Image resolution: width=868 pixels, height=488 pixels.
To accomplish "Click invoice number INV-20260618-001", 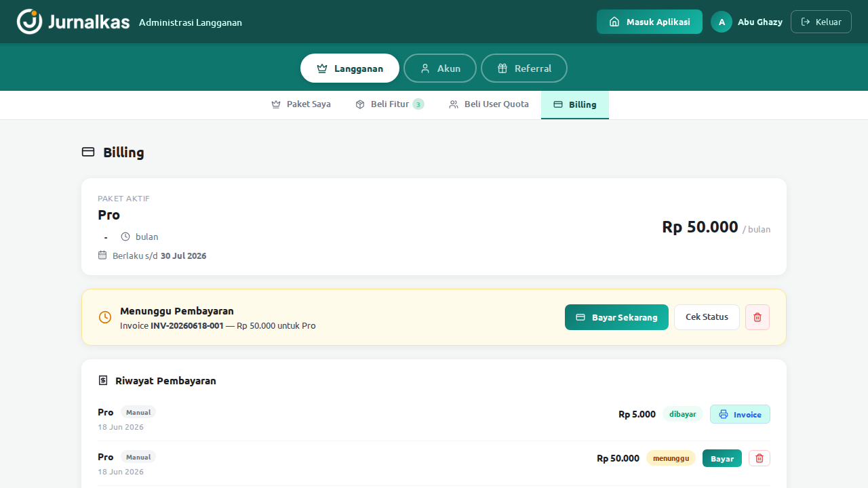I will point(187,325).
